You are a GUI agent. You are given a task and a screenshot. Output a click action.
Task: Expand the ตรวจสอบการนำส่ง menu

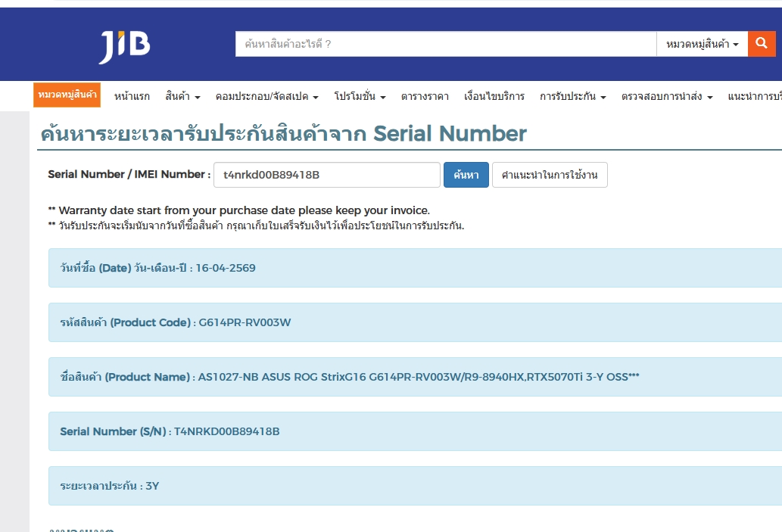click(x=667, y=96)
